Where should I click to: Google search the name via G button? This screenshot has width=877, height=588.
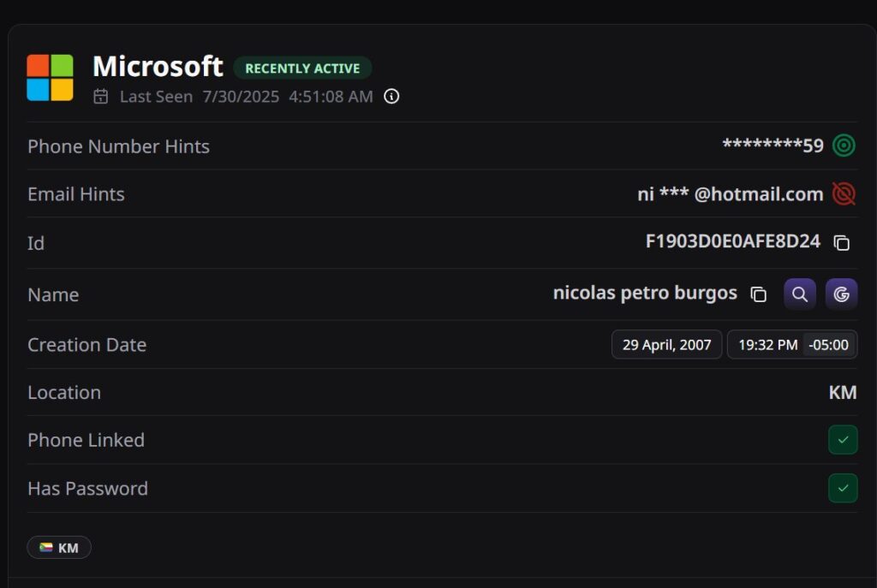click(x=841, y=294)
